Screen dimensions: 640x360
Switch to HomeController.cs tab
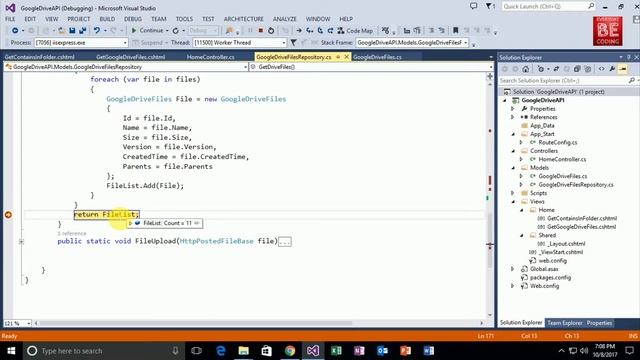click(211, 57)
